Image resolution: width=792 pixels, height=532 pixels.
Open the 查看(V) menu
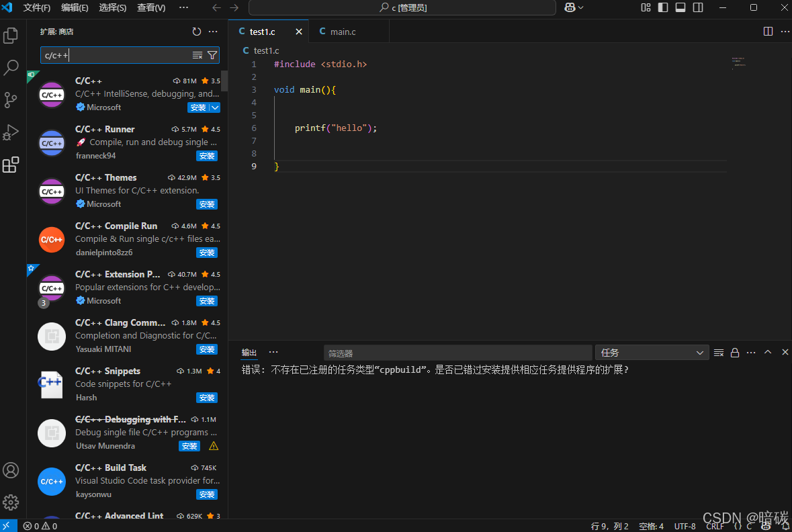pos(151,7)
